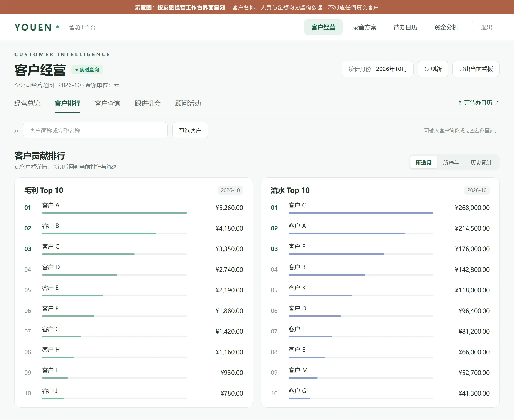
Task: Open 资金分析 in top navigation
Action: click(x=446, y=27)
